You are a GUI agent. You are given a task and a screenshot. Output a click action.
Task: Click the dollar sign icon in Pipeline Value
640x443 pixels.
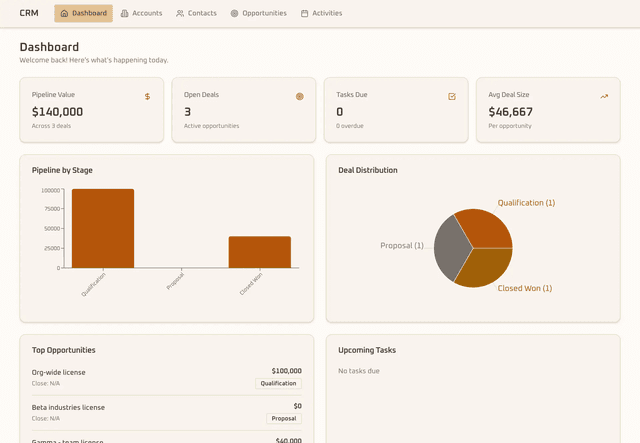147,97
